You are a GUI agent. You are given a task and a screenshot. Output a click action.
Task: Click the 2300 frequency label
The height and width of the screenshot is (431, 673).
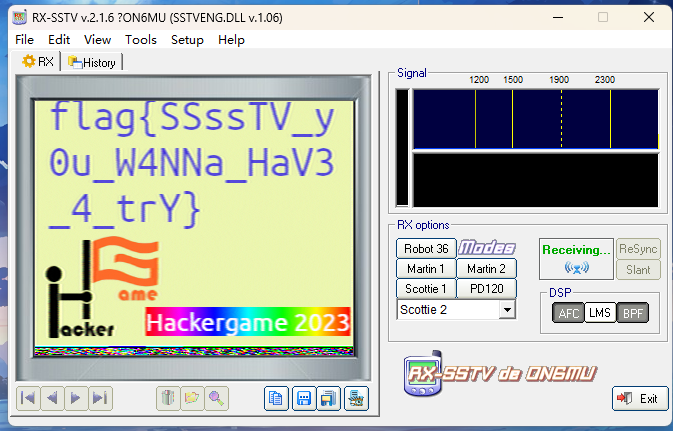point(605,80)
